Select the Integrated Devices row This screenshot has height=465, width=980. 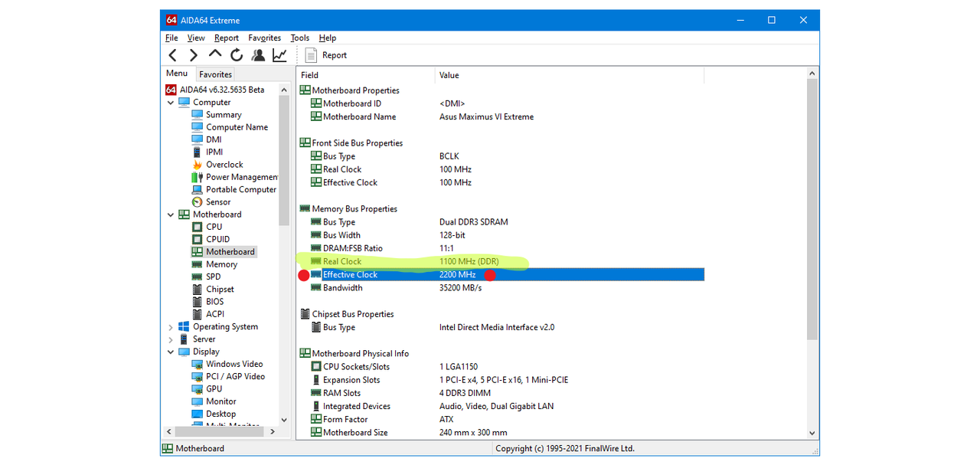pos(501,406)
